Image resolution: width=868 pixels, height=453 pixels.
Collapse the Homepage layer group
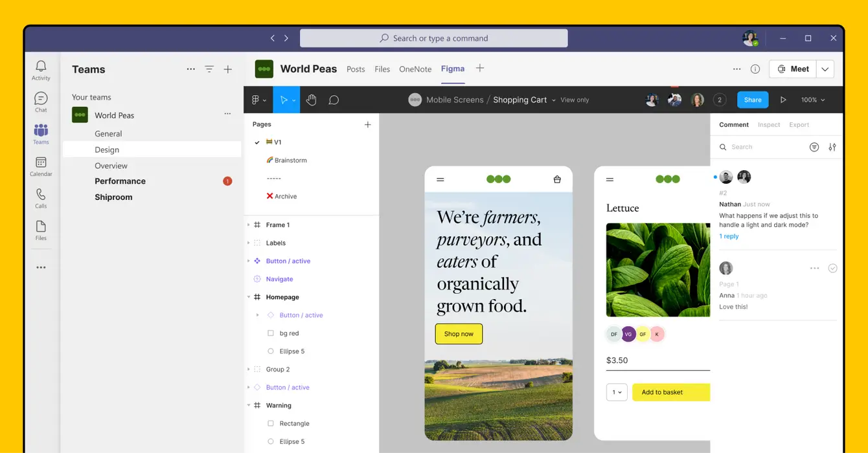249,297
